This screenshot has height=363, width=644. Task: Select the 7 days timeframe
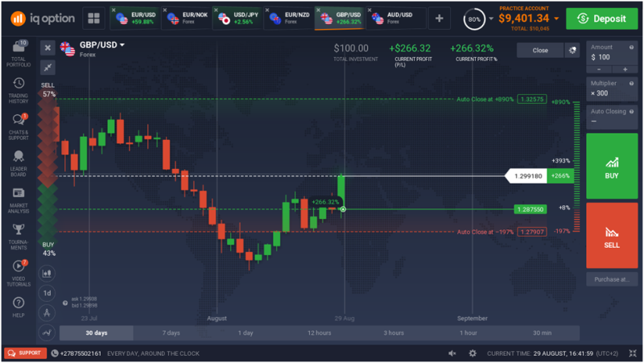[x=171, y=333]
